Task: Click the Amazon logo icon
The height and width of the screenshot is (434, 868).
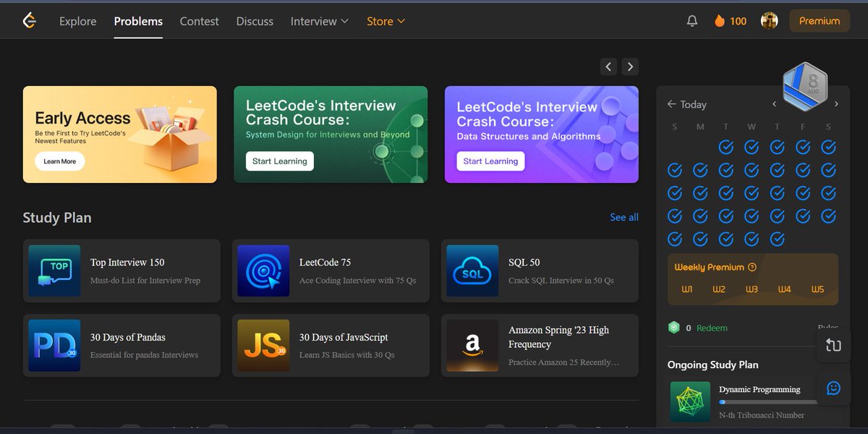Action: (x=472, y=346)
